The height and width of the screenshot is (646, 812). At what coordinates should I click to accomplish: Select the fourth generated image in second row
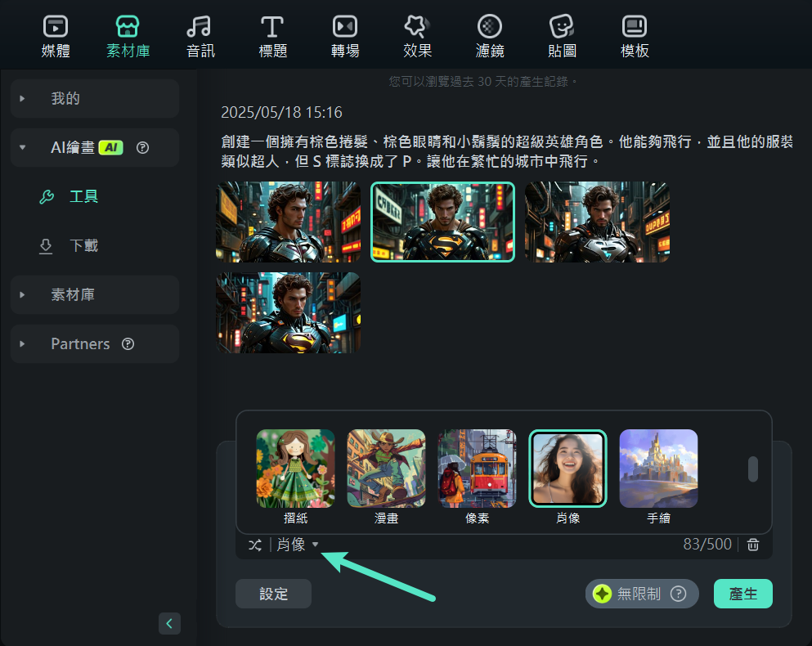288,313
